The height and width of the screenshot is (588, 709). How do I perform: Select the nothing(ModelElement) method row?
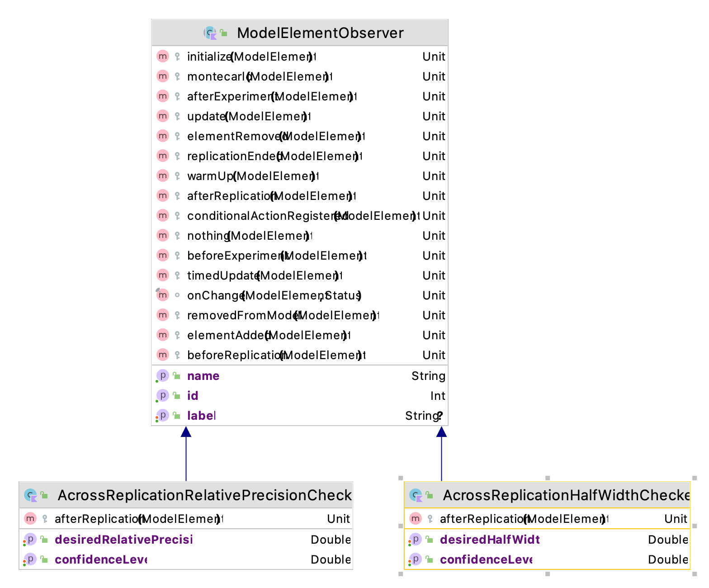tap(300, 236)
